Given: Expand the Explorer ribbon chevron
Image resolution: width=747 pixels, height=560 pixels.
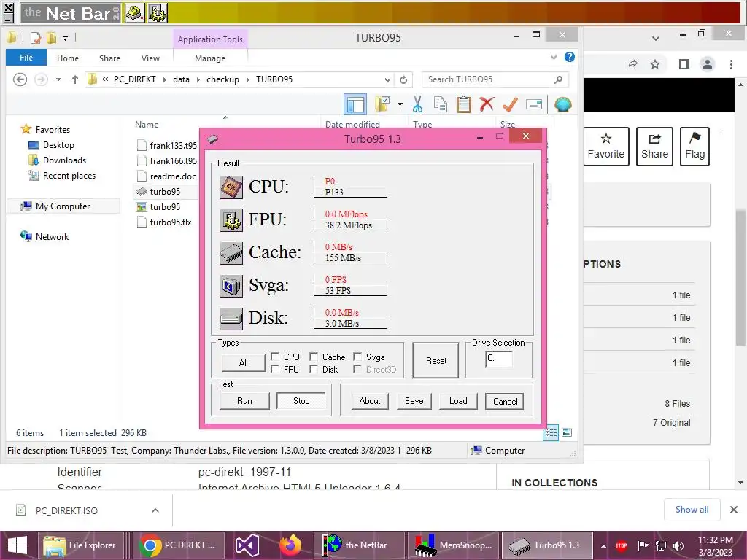Looking at the screenshot, I should [554, 57].
